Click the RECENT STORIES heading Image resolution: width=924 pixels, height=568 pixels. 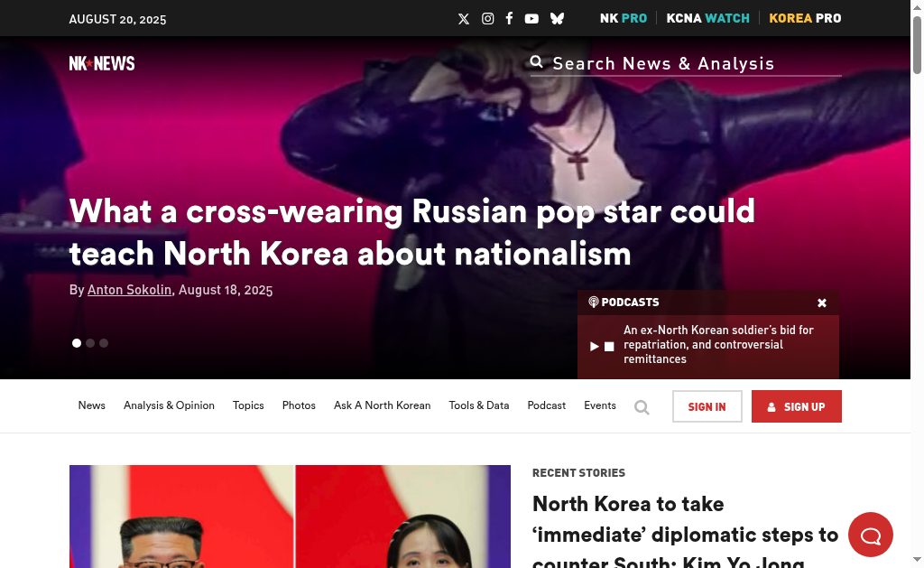[x=578, y=473]
